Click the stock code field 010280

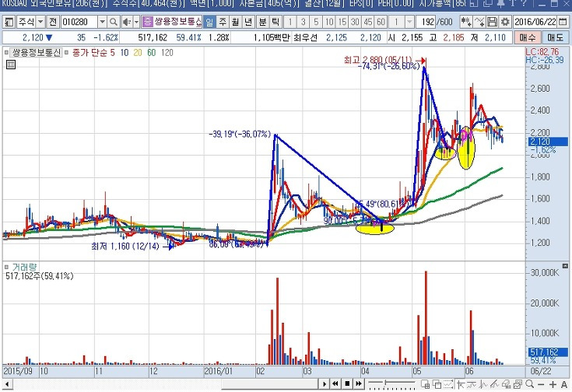click(x=79, y=23)
